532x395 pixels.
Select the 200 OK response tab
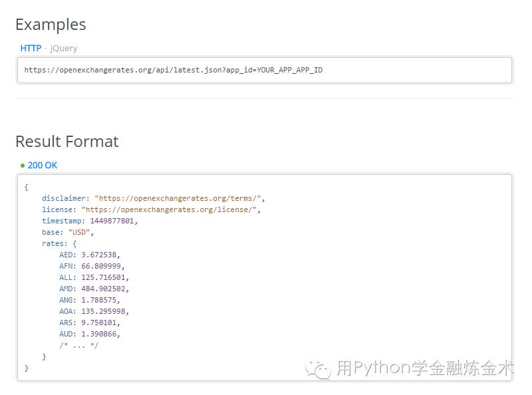click(x=43, y=166)
